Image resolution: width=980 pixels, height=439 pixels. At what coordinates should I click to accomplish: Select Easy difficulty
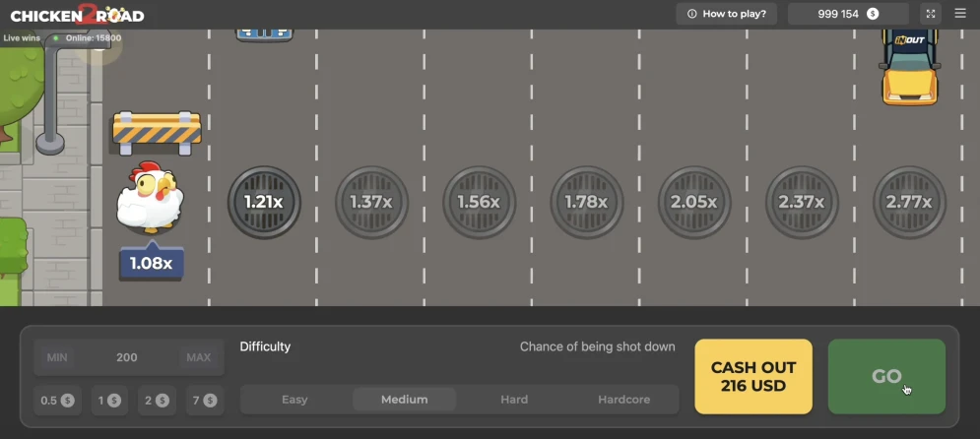[294, 400]
